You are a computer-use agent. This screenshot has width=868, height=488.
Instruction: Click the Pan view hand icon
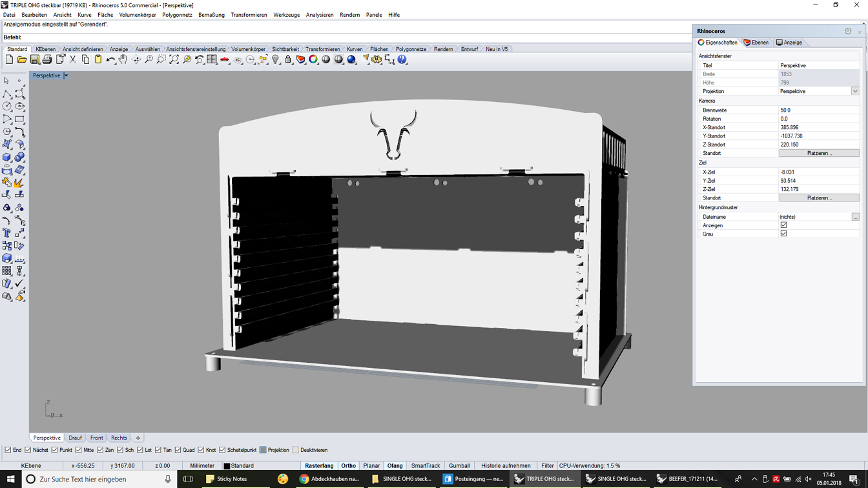pos(123,59)
